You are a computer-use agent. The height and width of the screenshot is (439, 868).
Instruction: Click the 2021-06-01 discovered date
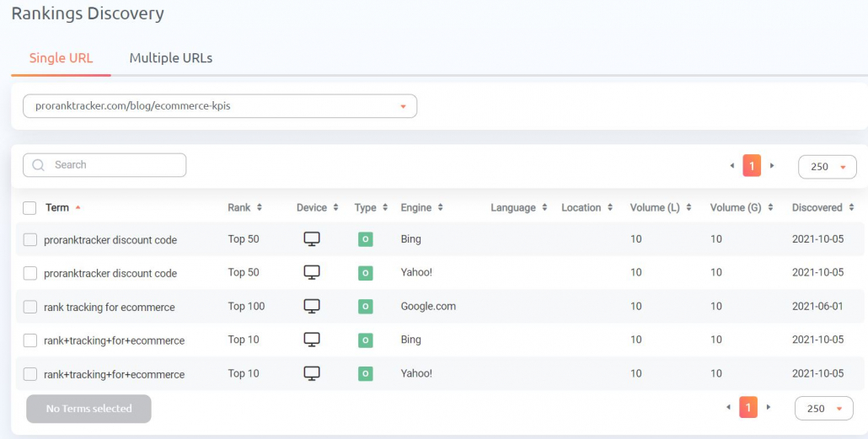pos(817,306)
